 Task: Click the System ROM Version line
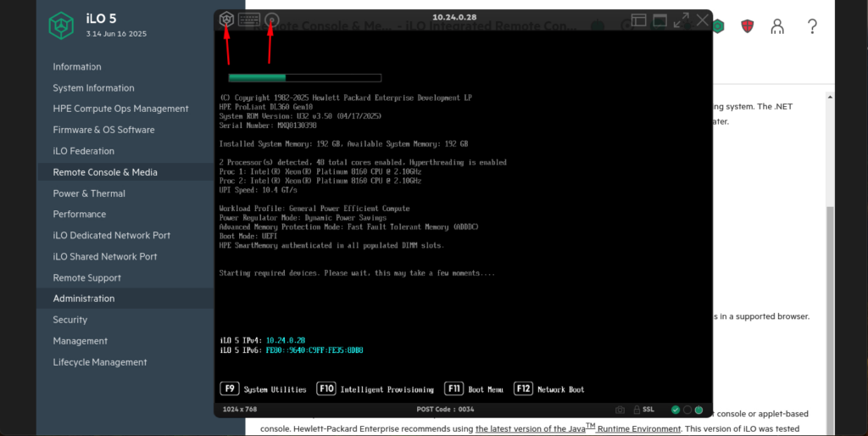pos(300,116)
